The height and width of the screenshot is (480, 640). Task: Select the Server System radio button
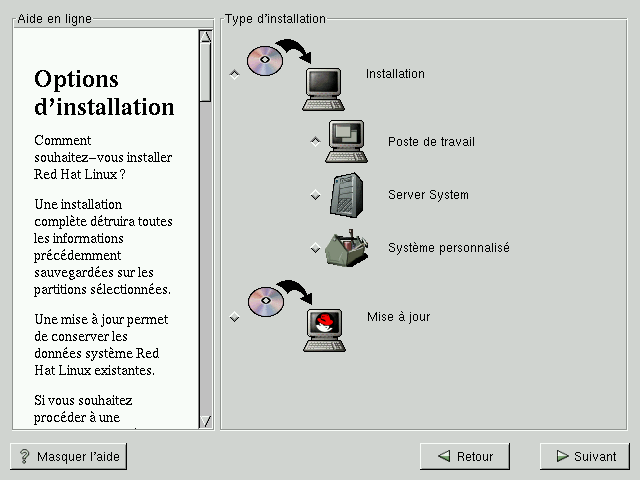(x=315, y=195)
